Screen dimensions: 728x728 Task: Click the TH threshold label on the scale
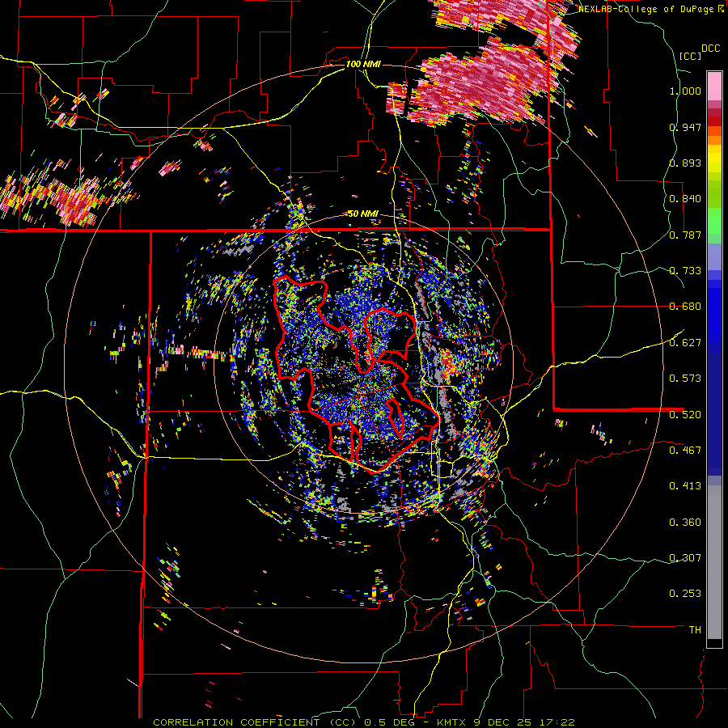pyautogui.click(x=695, y=630)
